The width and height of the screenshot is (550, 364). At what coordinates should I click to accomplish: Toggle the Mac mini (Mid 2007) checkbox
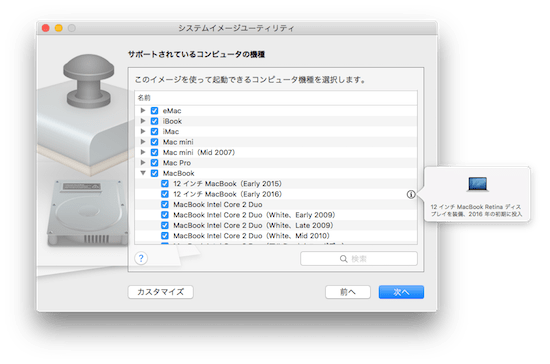154,152
